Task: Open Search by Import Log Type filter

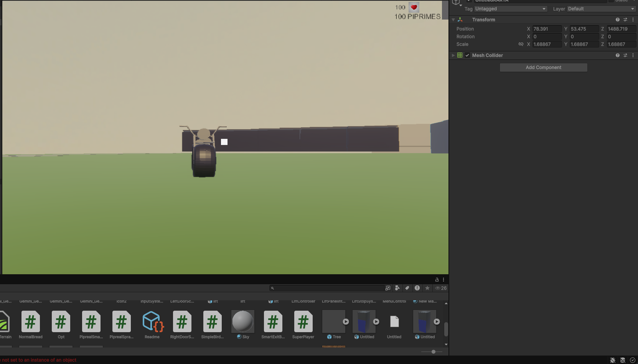Action: [417, 288]
